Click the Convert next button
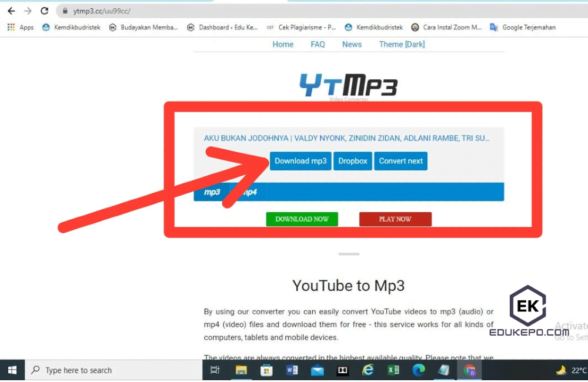This screenshot has height=382, width=588. (400, 161)
